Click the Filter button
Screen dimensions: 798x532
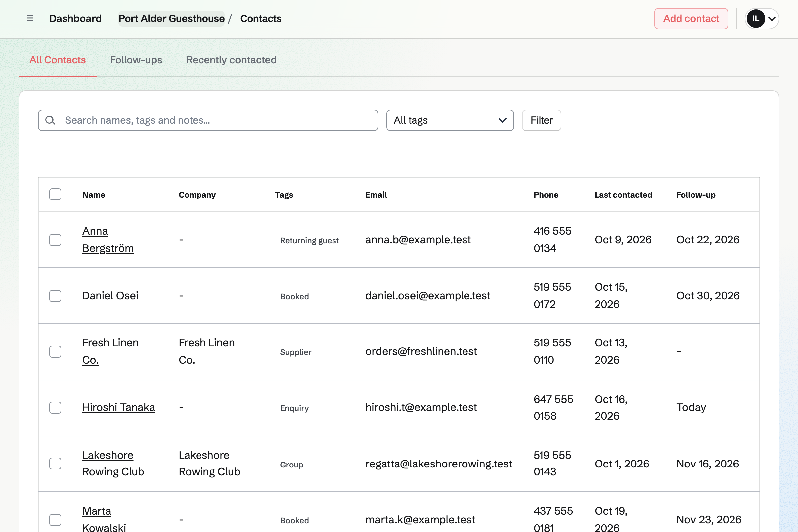542,120
